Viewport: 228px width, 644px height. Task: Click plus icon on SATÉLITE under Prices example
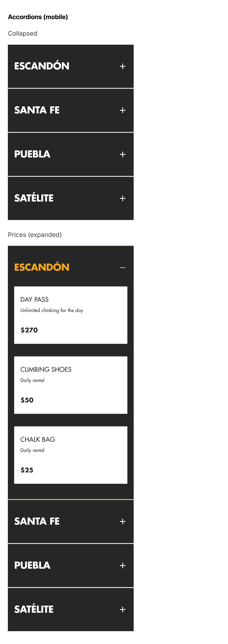tap(122, 610)
